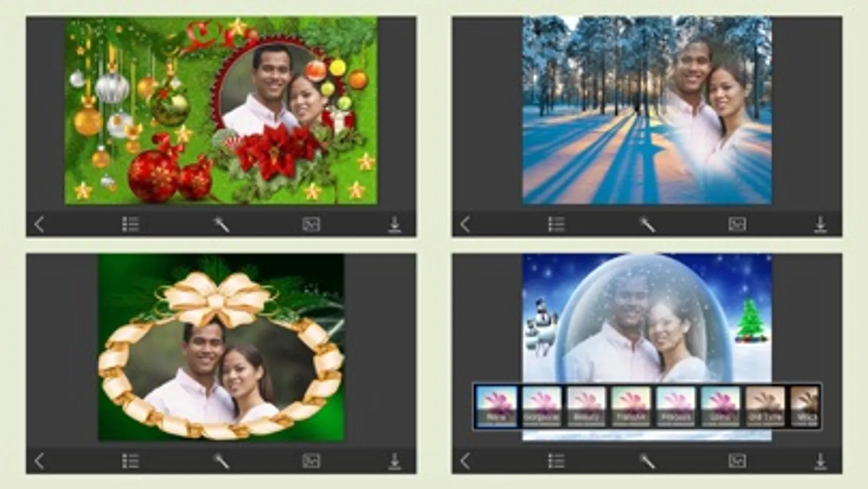Apply the Old Time sepia filter
The height and width of the screenshot is (489, 868).
(x=765, y=406)
